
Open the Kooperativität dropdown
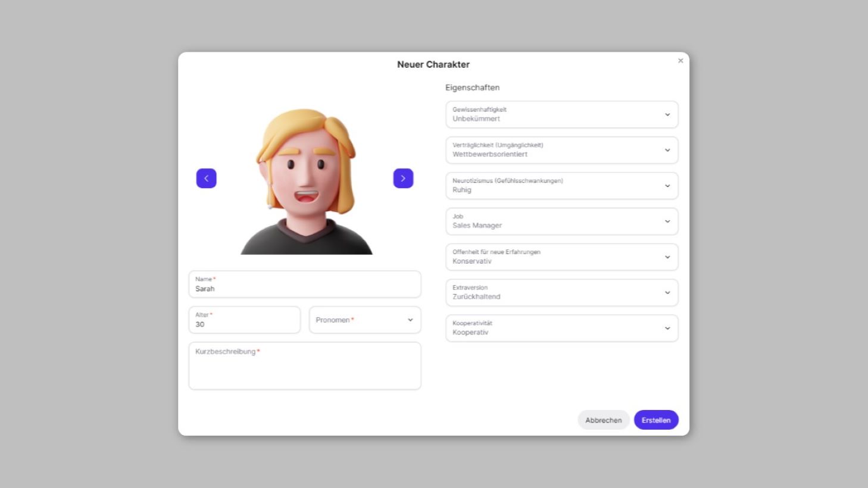(x=561, y=329)
